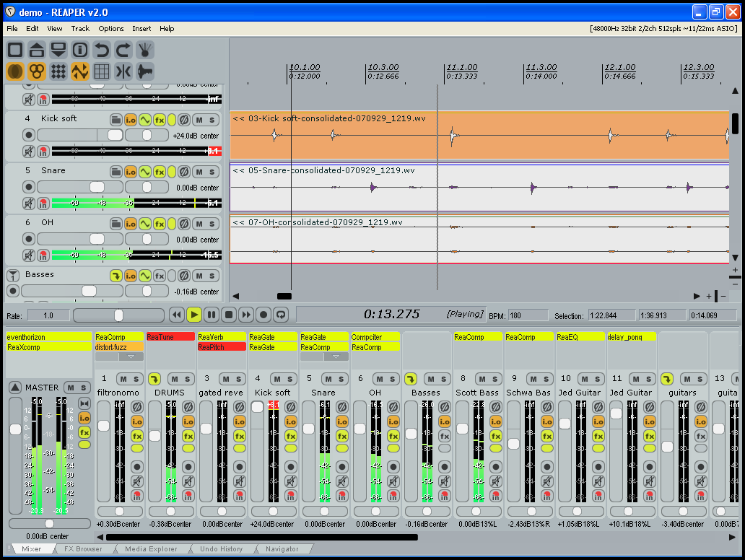Toggle envelope move toolbar icon

pyautogui.click(x=80, y=71)
